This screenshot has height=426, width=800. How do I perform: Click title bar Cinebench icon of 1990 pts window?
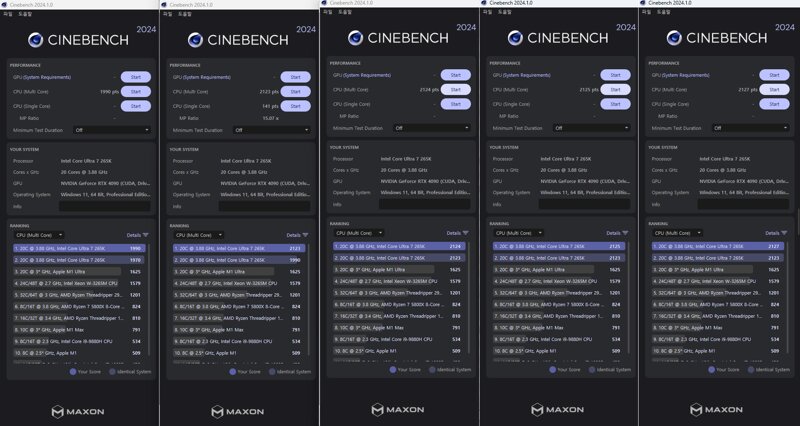click(5, 5)
